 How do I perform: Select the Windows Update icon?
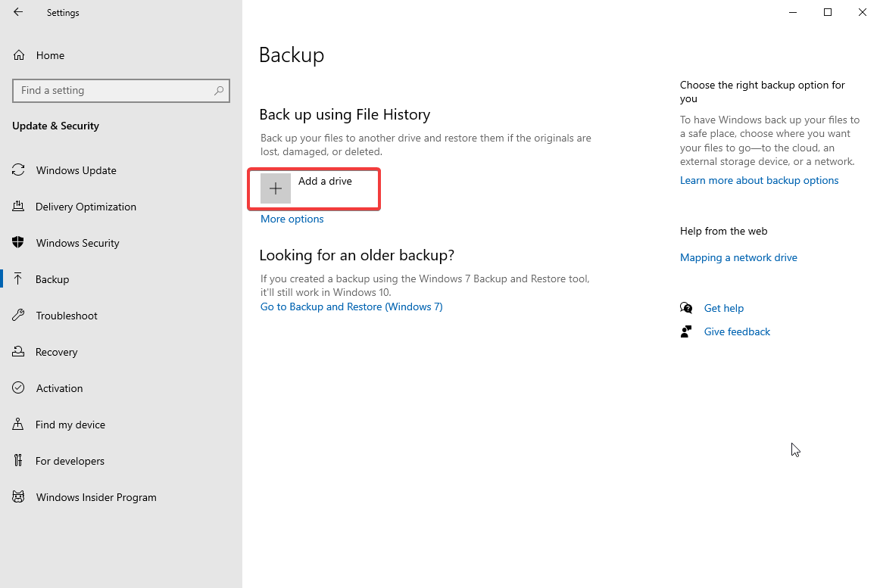pyautogui.click(x=18, y=170)
